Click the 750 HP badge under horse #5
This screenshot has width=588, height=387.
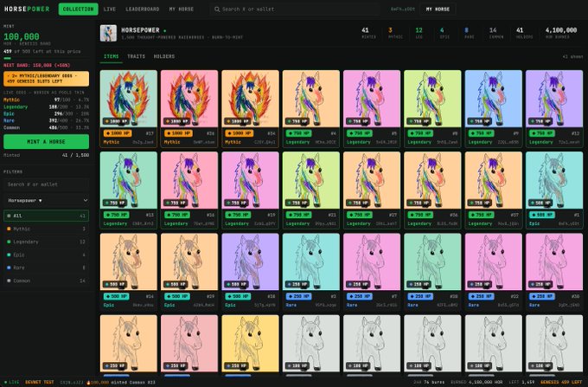tap(359, 133)
